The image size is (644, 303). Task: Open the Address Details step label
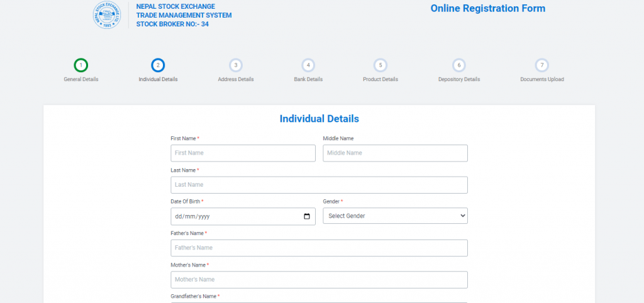pos(236,79)
